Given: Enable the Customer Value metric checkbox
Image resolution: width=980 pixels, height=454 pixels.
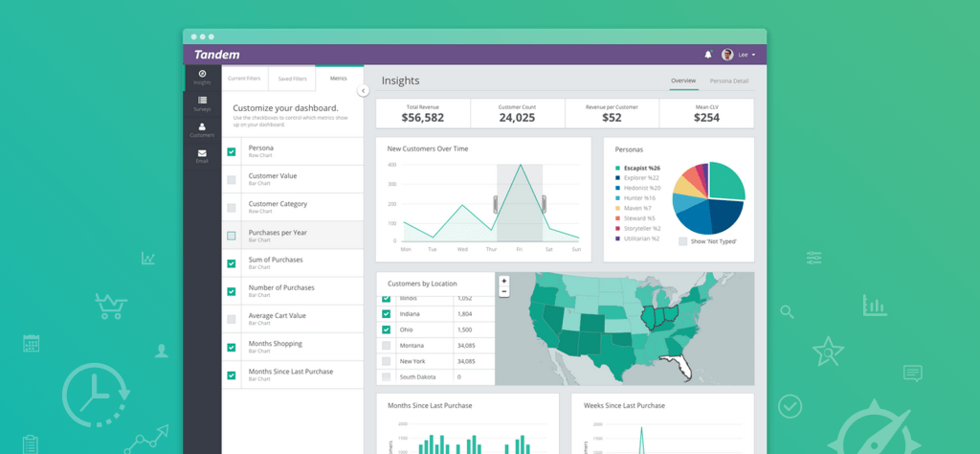Looking at the screenshot, I should coord(232,179).
